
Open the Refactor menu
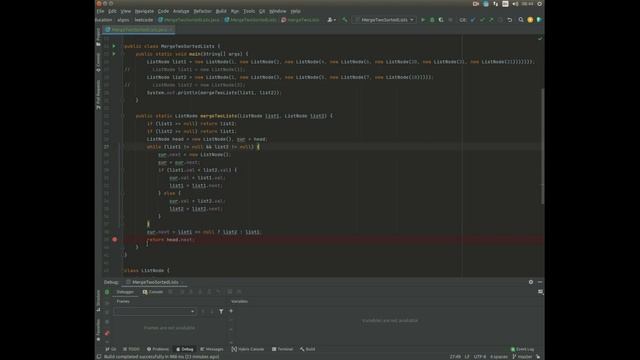[x=202, y=11]
